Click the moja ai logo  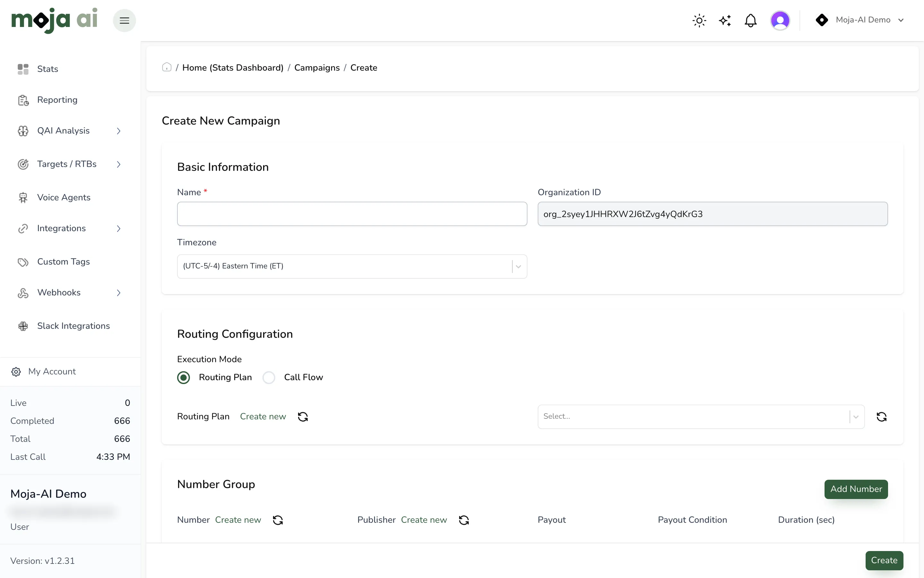click(x=54, y=20)
